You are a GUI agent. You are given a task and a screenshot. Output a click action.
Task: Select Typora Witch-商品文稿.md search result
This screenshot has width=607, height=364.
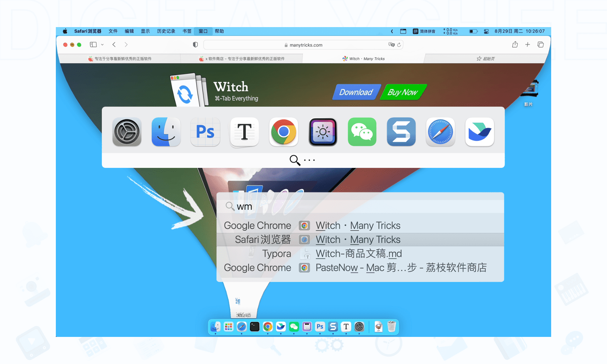coord(359,254)
